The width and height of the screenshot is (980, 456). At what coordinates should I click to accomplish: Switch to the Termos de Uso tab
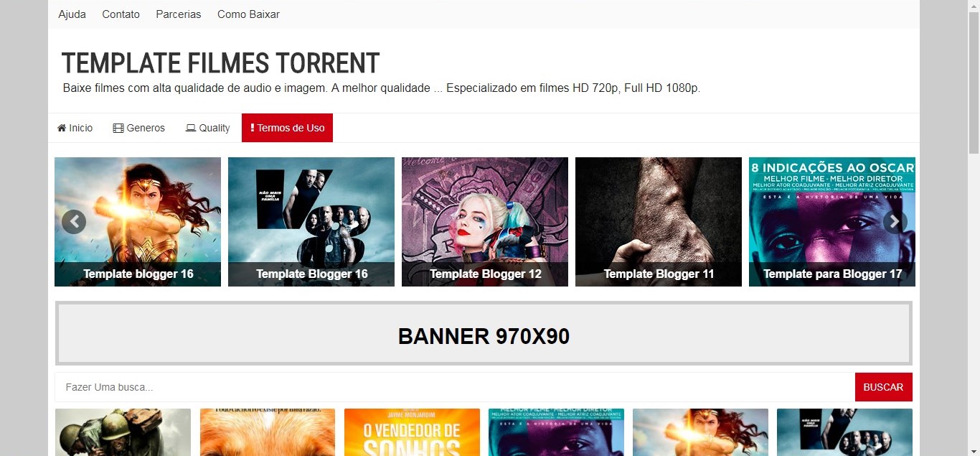287,128
